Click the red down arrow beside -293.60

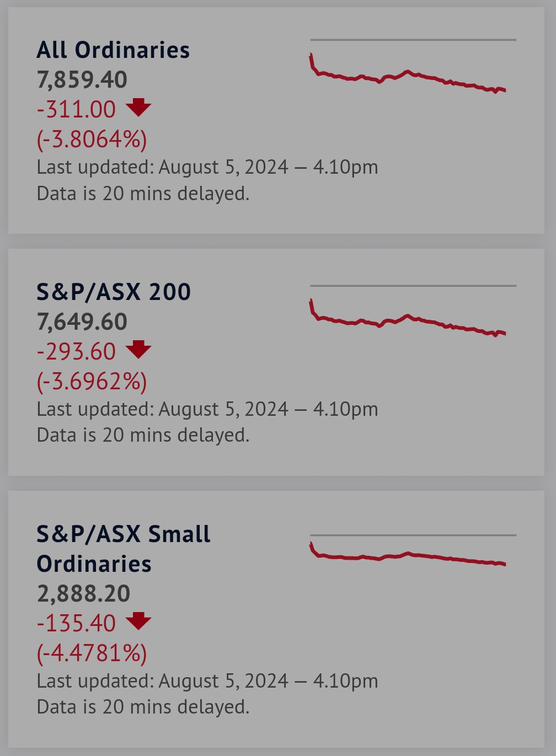(138, 350)
